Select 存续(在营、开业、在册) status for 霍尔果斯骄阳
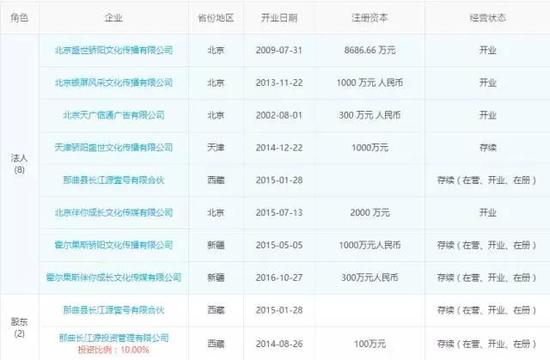This screenshot has height=360, width=550. (487, 245)
